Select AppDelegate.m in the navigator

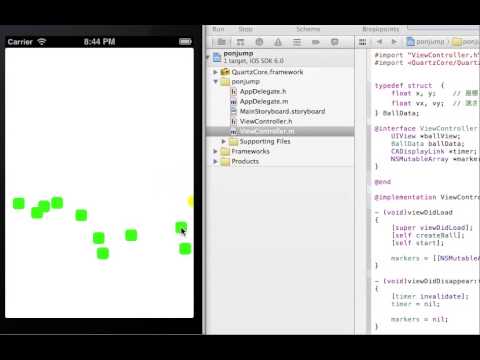tap(264, 101)
